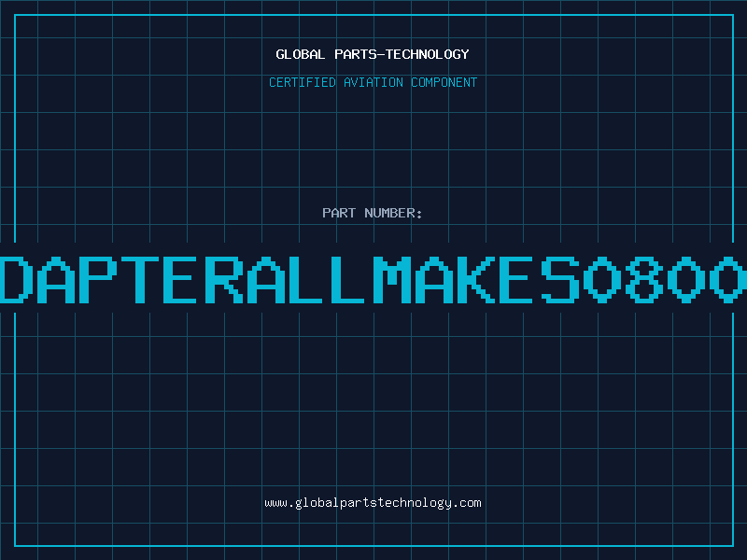The height and width of the screenshot is (560, 747).
Task: Select the word COMPONENT in the subtitle
Action: pyautogui.click(x=444, y=82)
